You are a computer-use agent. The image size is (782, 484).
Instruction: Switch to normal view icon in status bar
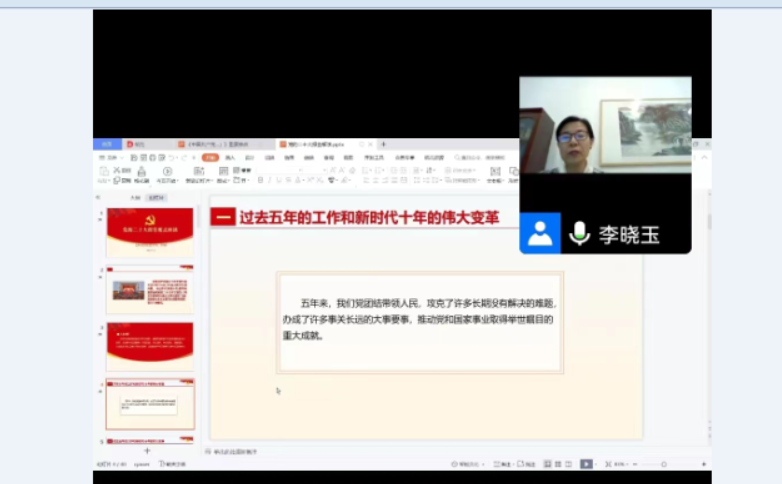(x=548, y=464)
